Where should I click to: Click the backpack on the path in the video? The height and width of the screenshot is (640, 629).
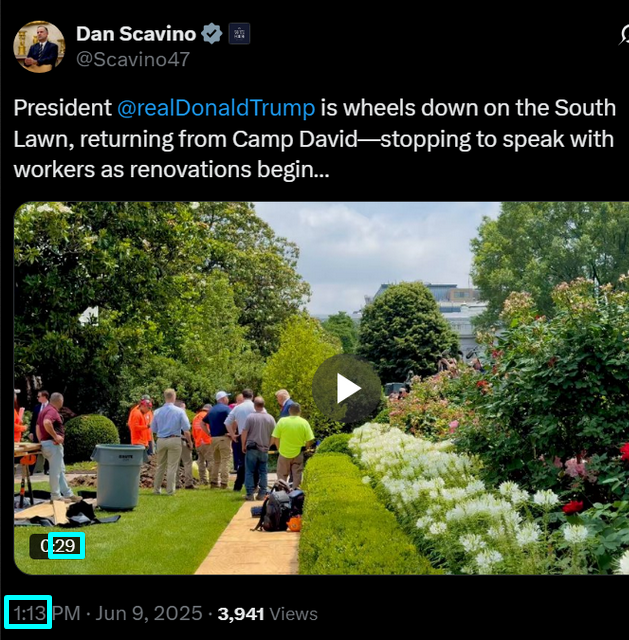point(280,508)
